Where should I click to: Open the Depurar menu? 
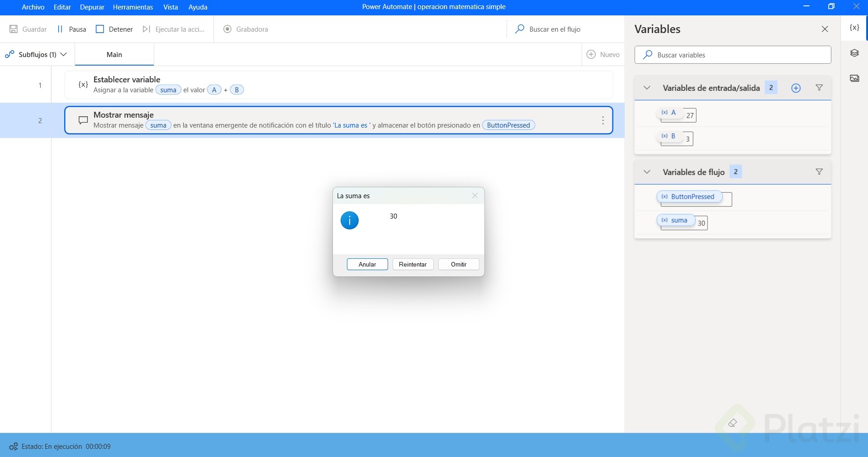(92, 7)
